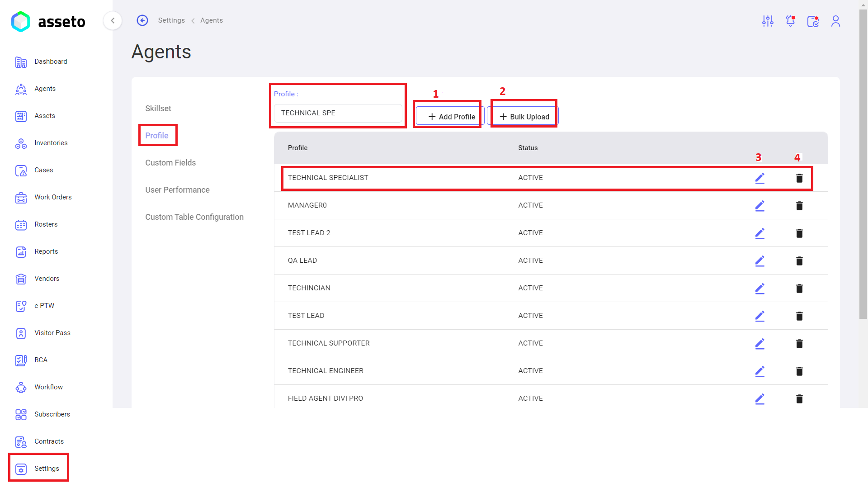This screenshot has height=483, width=868.
Task: Select the Custom Fields tab
Action: click(170, 163)
